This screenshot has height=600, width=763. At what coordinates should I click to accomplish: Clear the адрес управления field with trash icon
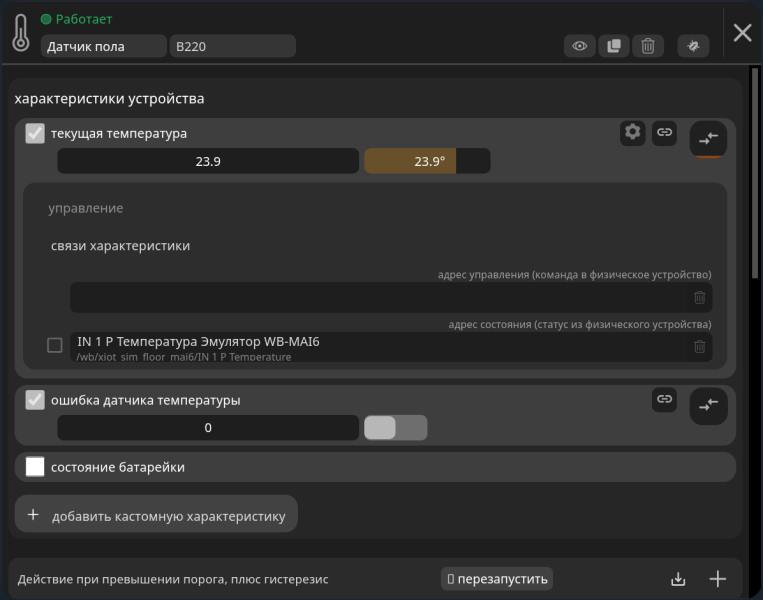pos(699,297)
